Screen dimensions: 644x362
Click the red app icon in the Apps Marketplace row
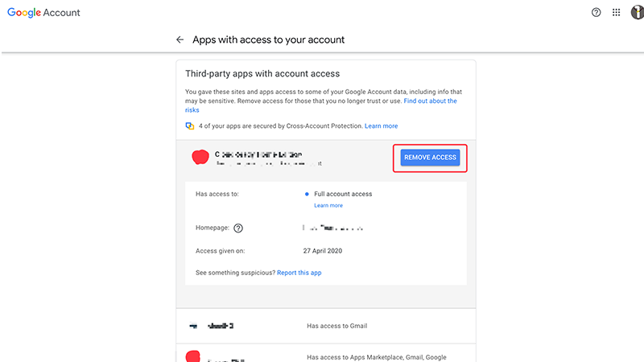[192, 356]
